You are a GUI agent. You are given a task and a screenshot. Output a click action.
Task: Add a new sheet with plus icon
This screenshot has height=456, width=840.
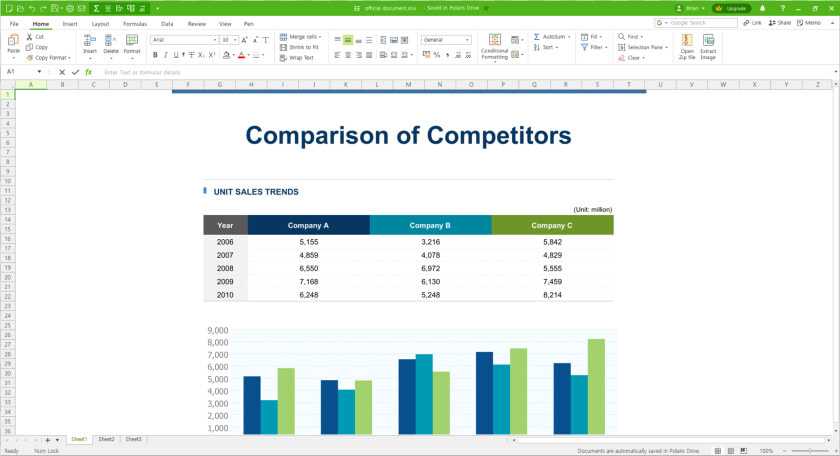tap(48, 440)
